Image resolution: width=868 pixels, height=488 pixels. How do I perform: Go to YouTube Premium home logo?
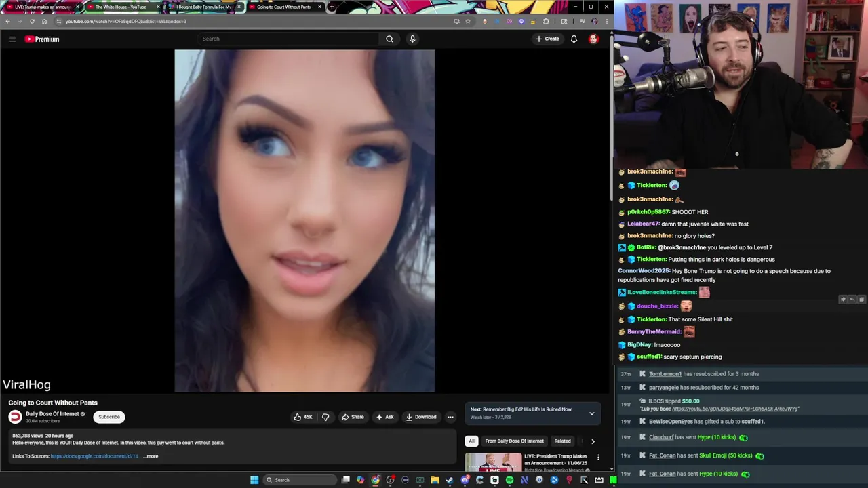click(x=42, y=39)
